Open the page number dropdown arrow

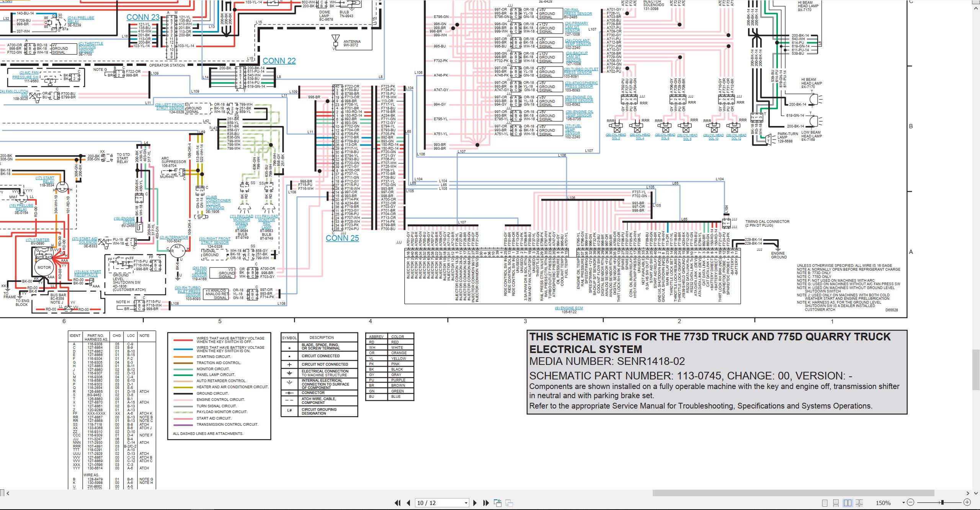(466, 503)
